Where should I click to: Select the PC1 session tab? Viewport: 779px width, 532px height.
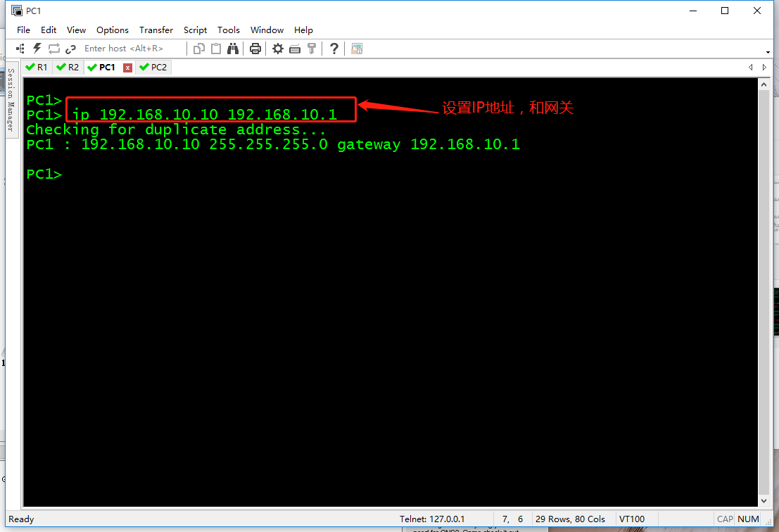pyautogui.click(x=102, y=67)
